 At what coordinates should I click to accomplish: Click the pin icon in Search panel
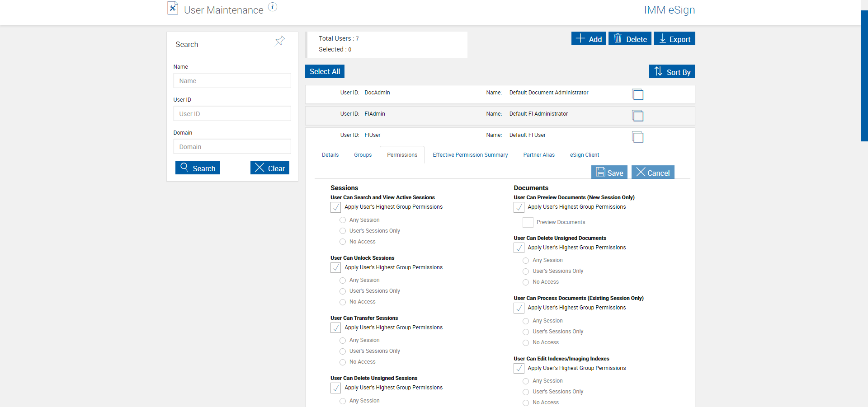280,41
